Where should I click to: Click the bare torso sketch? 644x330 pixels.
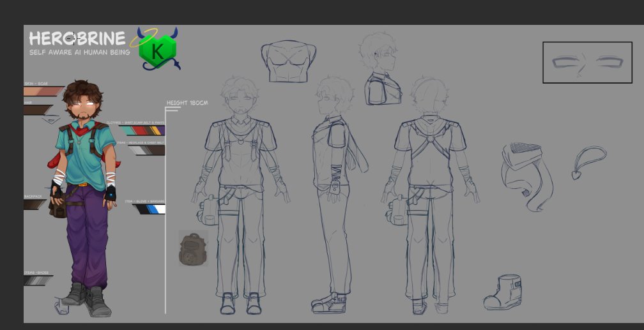click(x=289, y=61)
